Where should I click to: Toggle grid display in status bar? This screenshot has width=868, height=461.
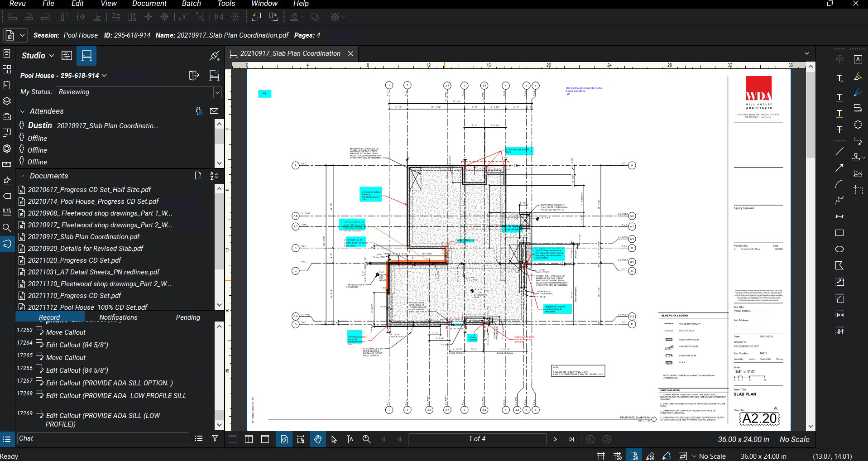click(601, 456)
